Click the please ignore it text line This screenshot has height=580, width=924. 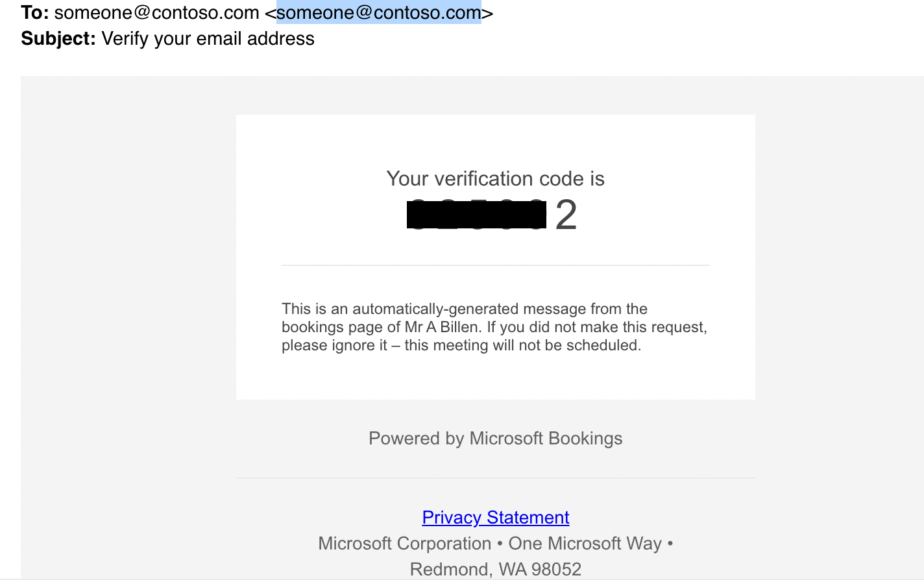tap(461, 345)
